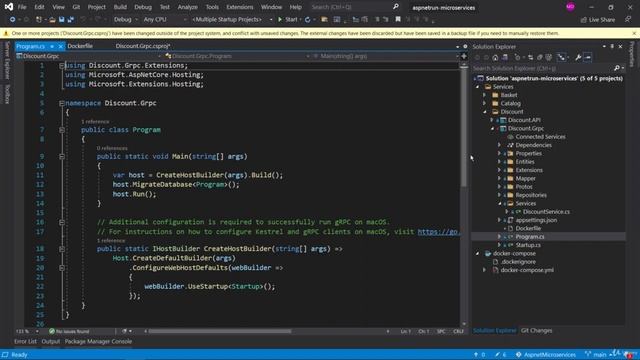The width and height of the screenshot is (640, 360).
Task: Click the Properties wrench icon in Solution Explorer
Action: point(578,58)
